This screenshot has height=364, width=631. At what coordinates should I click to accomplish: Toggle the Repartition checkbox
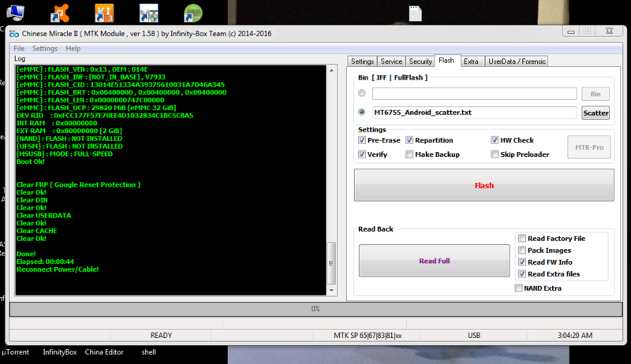pos(409,140)
